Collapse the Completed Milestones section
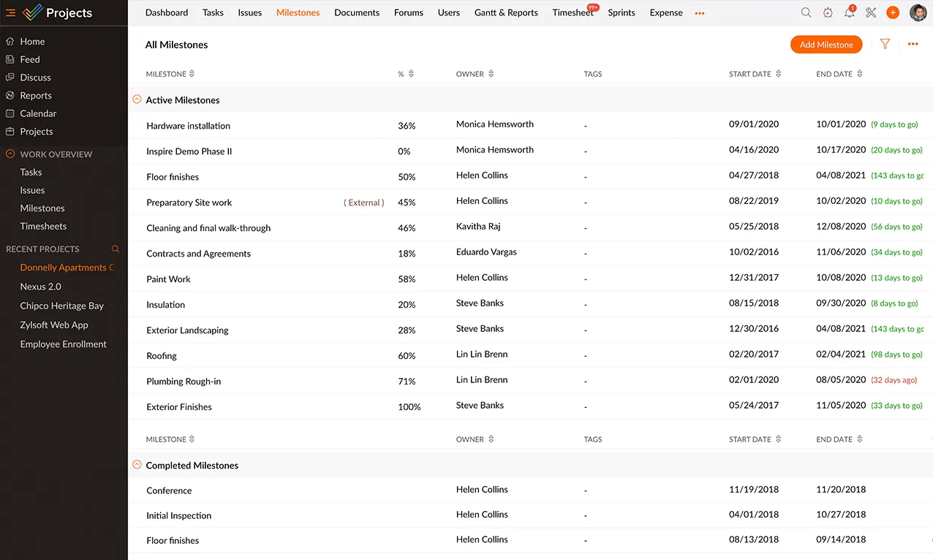Viewport: 933px width, 560px height. click(x=137, y=464)
